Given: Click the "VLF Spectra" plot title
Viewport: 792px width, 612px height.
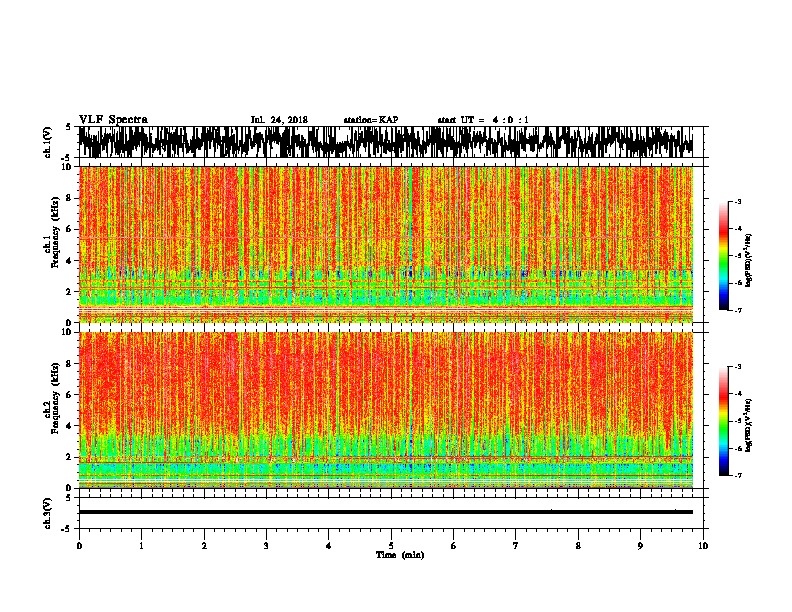Looking at the screenshot, I should tap(113, 120).
